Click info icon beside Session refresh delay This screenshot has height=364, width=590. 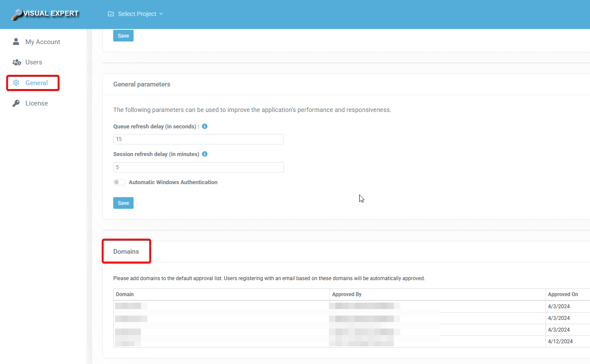[x=205, y=154]
